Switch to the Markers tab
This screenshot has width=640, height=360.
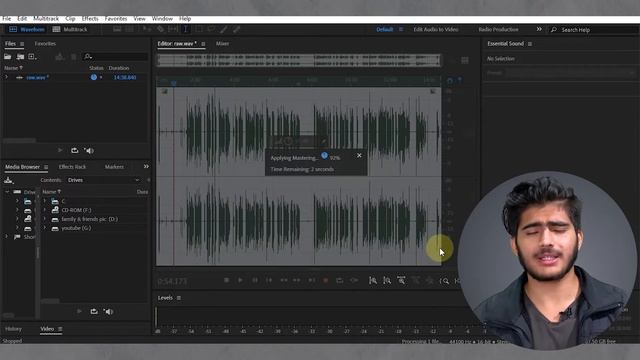(114, 167)
